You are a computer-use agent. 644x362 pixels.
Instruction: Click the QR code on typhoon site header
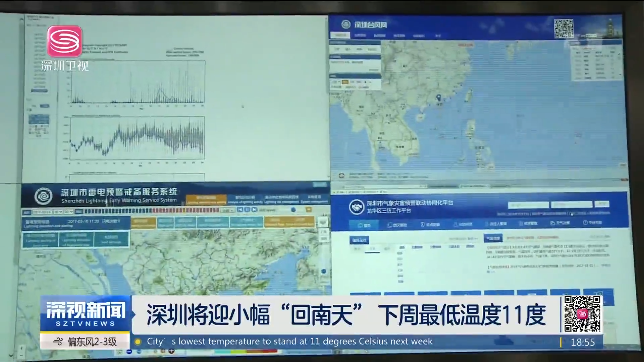coord(563,28)
